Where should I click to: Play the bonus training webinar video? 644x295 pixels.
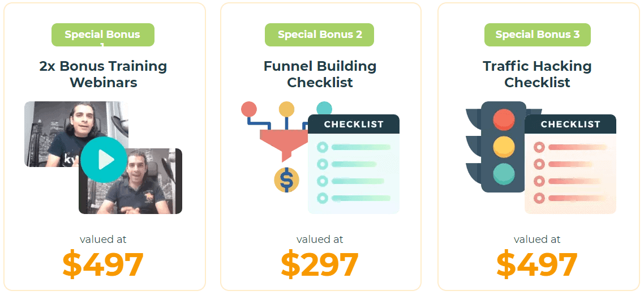coord(104,160)
